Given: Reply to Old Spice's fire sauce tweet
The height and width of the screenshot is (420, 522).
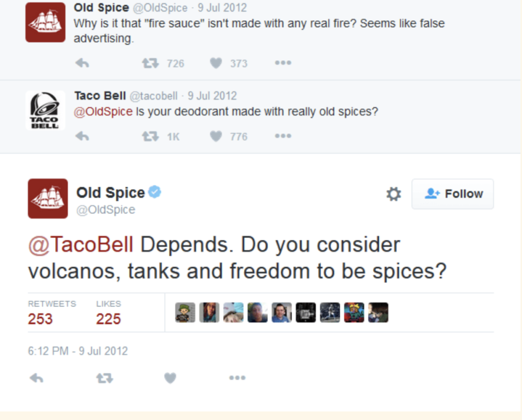Looking at the screenshot, I should (82, 63).
